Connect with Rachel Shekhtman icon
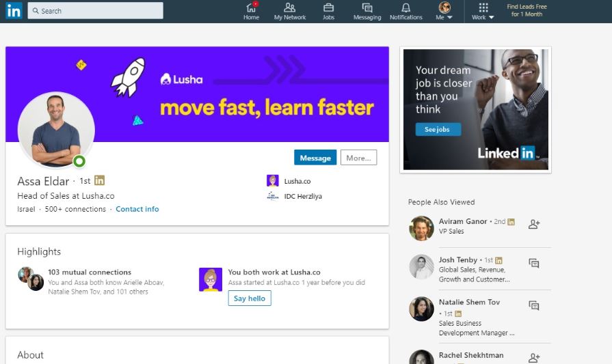The width and height of the screenshot is (612, 364). [x=534, y=357]
